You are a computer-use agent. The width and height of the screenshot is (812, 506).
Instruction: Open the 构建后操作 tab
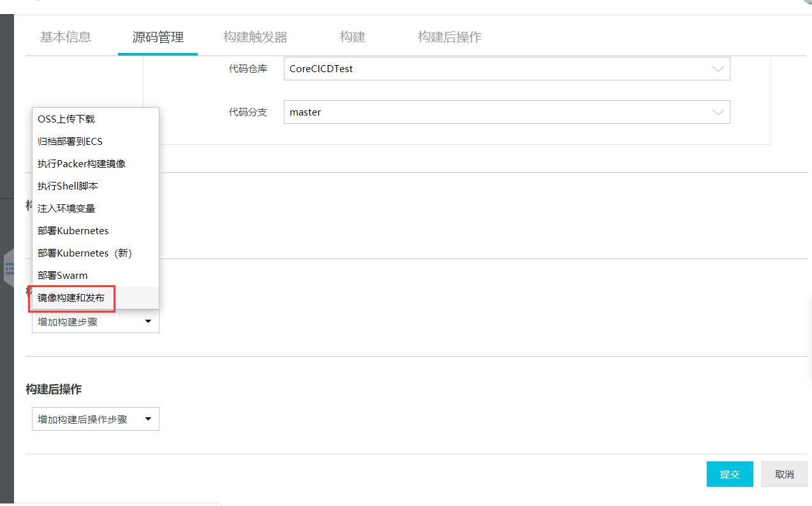click(x=450, y=37)
